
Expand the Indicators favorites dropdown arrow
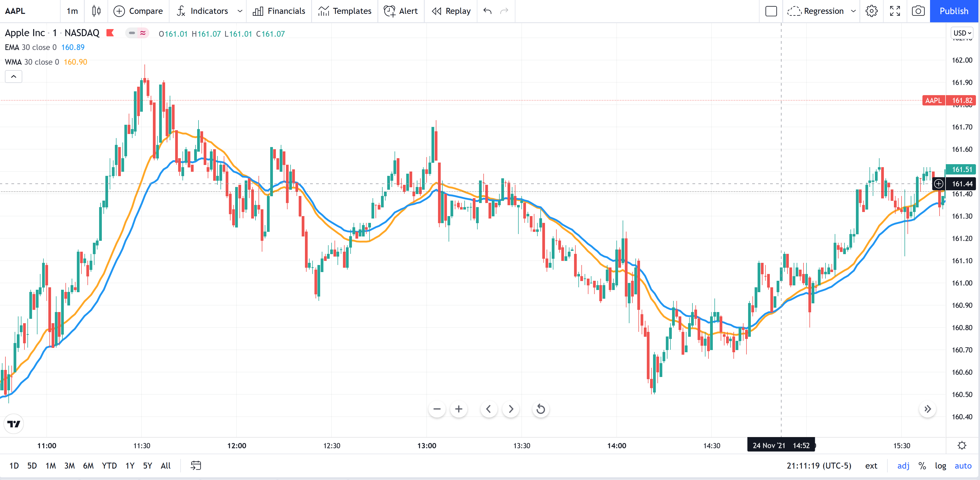pos(240,11)
